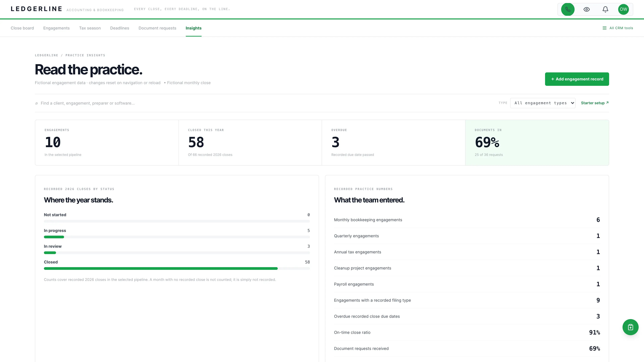The image size is (644, 362).
Task: Click the Not started status bar
Action: pyautogui.click(x=177, y=221)
